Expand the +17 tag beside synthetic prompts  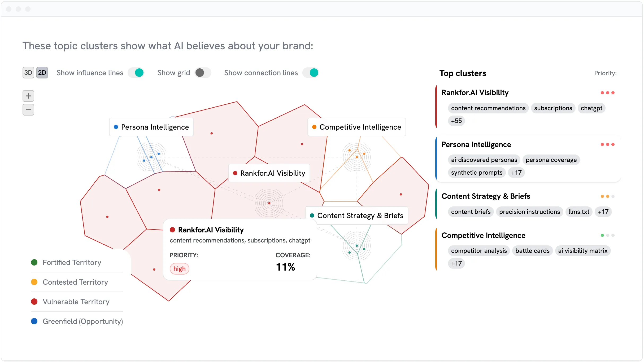point(516,173)
